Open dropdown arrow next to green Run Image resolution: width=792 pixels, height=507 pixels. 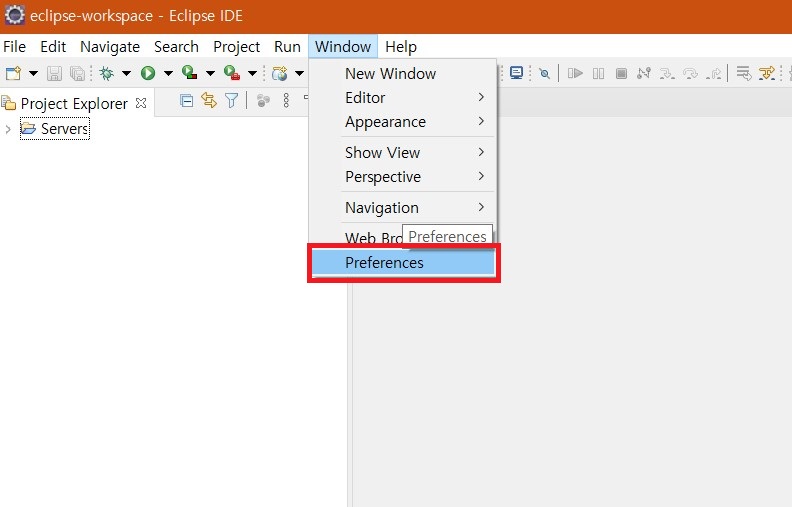click(x=168, y=73)
